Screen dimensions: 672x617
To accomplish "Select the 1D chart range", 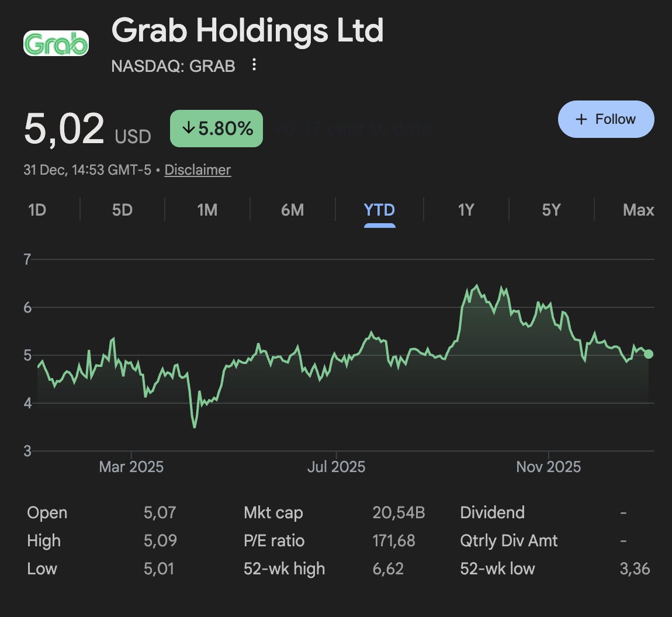I will [37, 210].
